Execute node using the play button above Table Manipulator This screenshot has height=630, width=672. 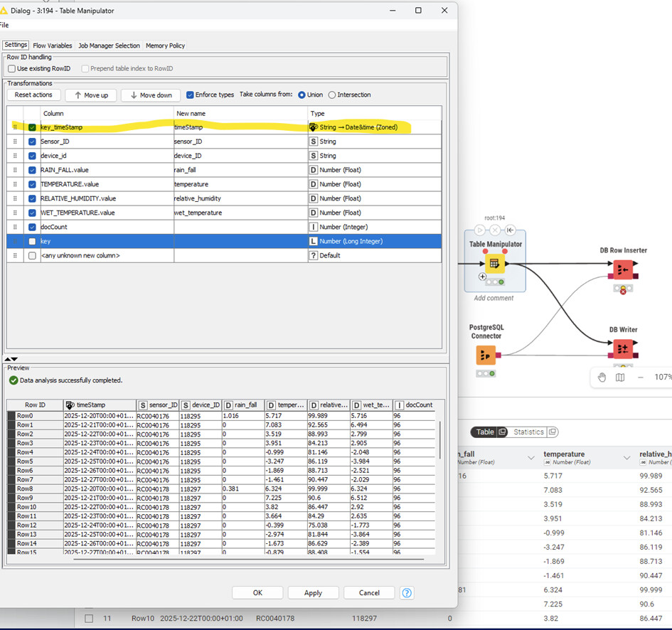[480, 230]
